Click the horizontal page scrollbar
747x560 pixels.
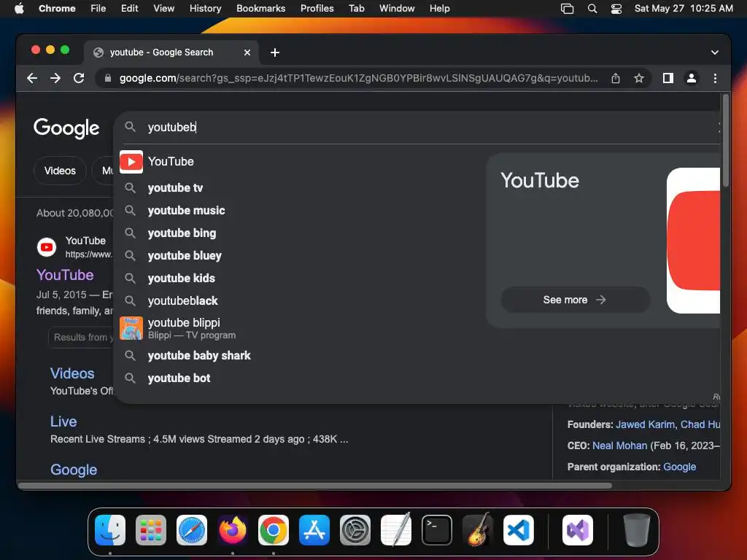[315, 486]
